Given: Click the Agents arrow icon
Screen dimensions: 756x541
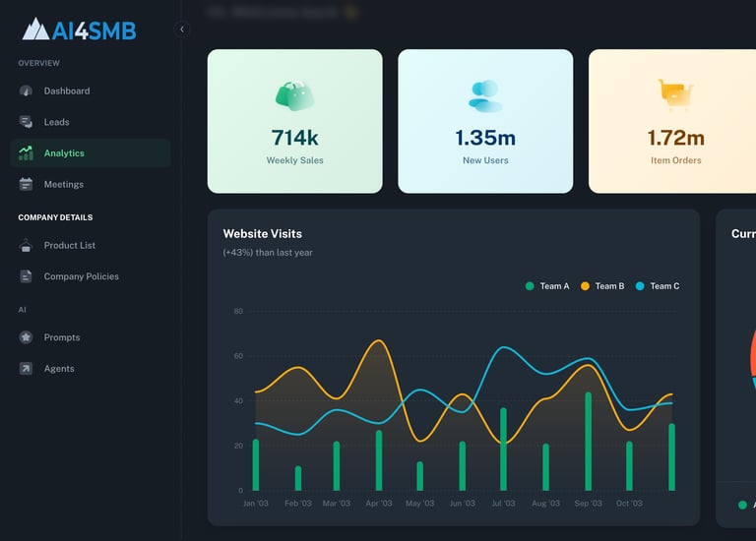Looking at the screenshot, I should pyautogui.click(x=26, y=369).
